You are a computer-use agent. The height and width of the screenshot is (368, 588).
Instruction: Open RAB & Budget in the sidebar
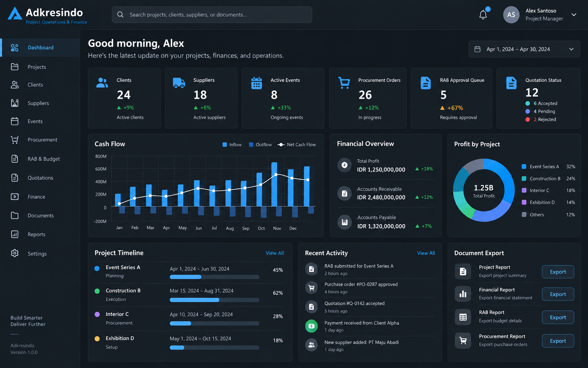click(40, 159)
